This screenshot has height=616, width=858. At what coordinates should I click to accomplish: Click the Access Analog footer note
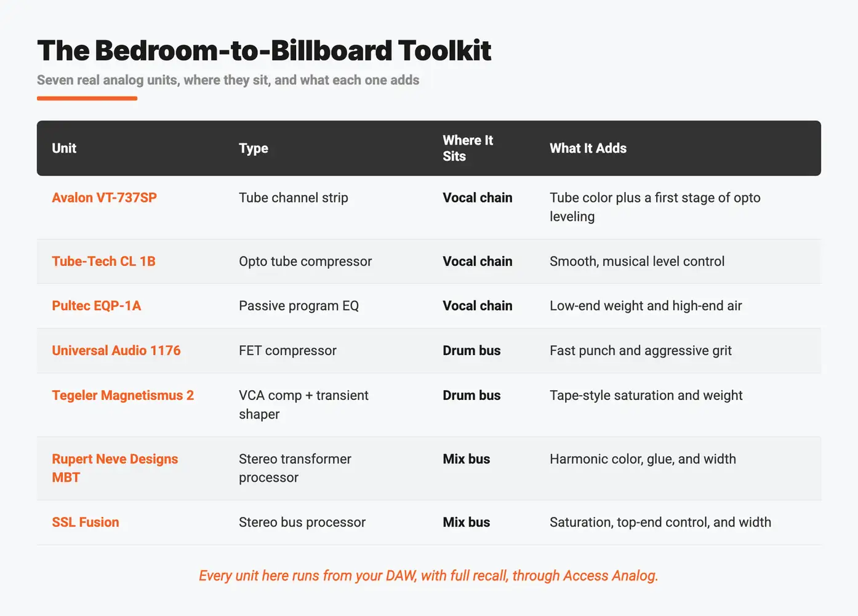(428, 575)
